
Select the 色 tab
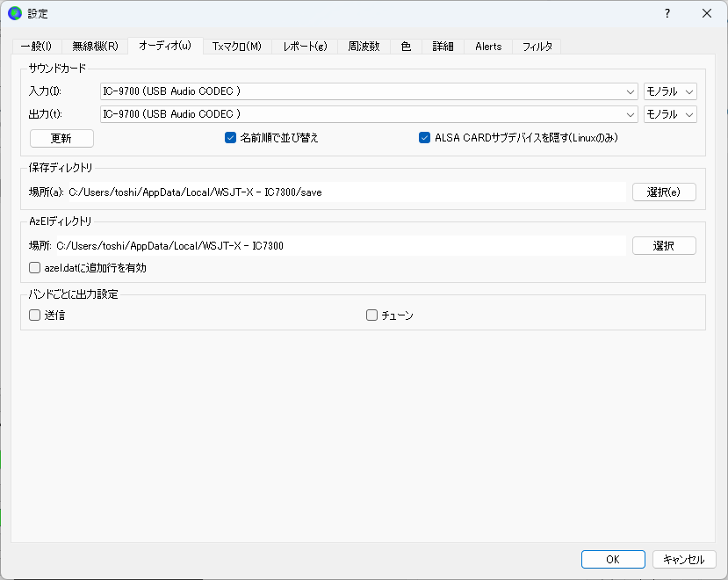[x=406, y=47]
